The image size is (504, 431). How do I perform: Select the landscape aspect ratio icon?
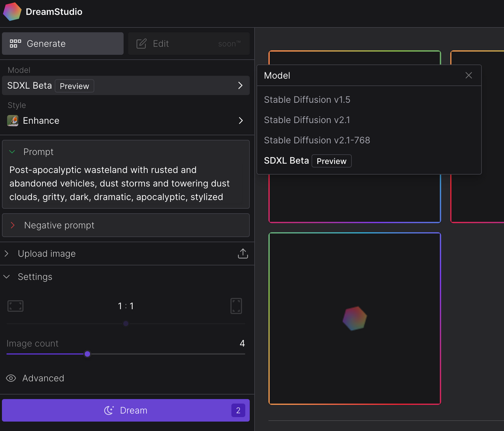[x=15, y=306]
